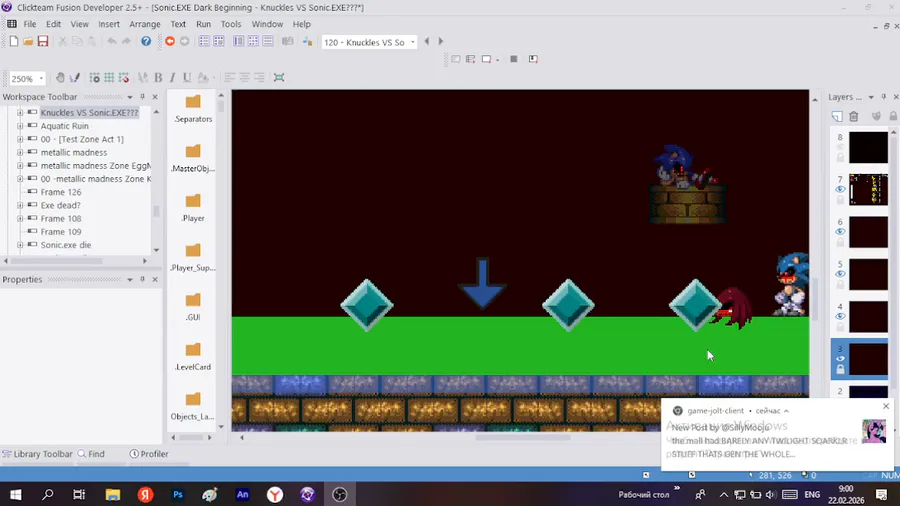Switch to the Find tab
Image resolution: width=900 pixels, height=506 pixels.
pos(91,454)
